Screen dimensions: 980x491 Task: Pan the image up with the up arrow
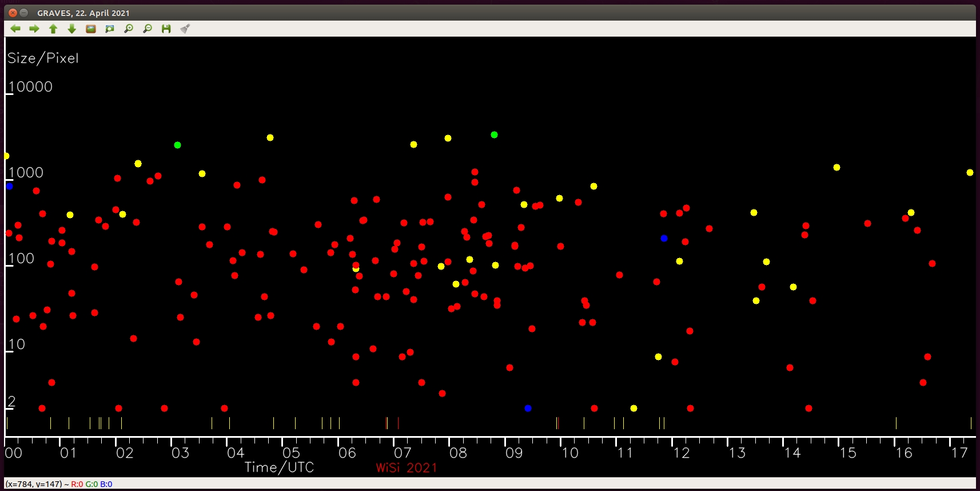click(x=53, y=29)
